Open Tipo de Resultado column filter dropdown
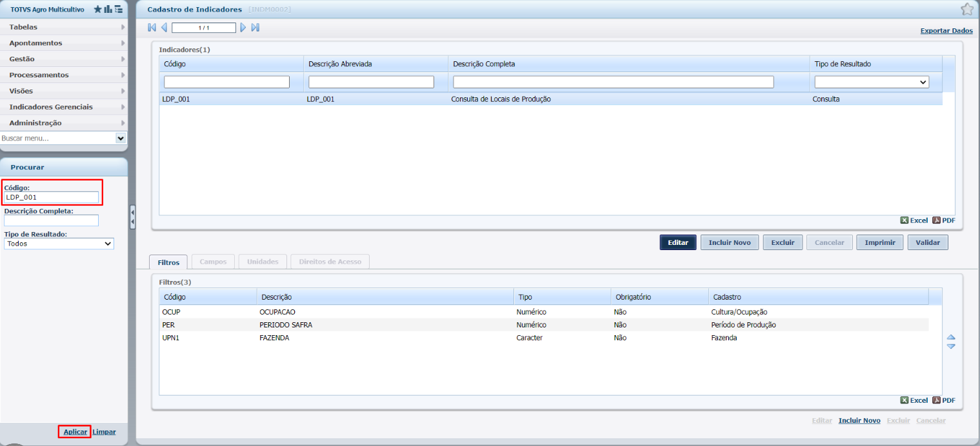 coord(872,82)
